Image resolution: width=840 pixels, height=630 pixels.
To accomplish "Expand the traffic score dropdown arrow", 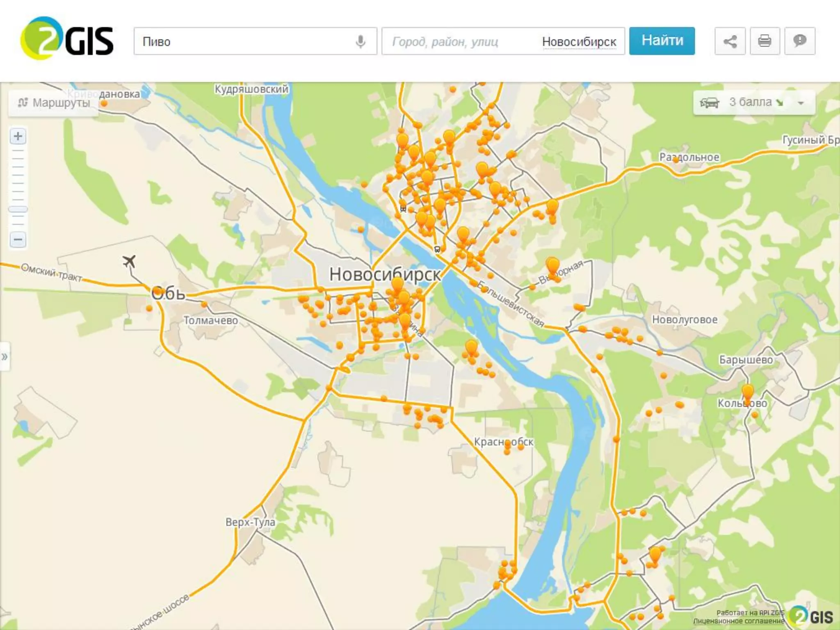I will [x=801, y=103].
